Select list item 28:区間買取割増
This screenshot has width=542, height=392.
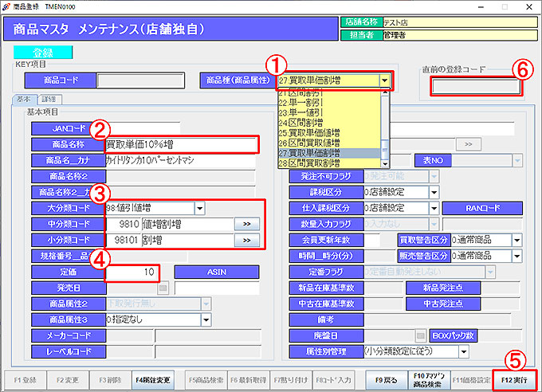point(329,163)
